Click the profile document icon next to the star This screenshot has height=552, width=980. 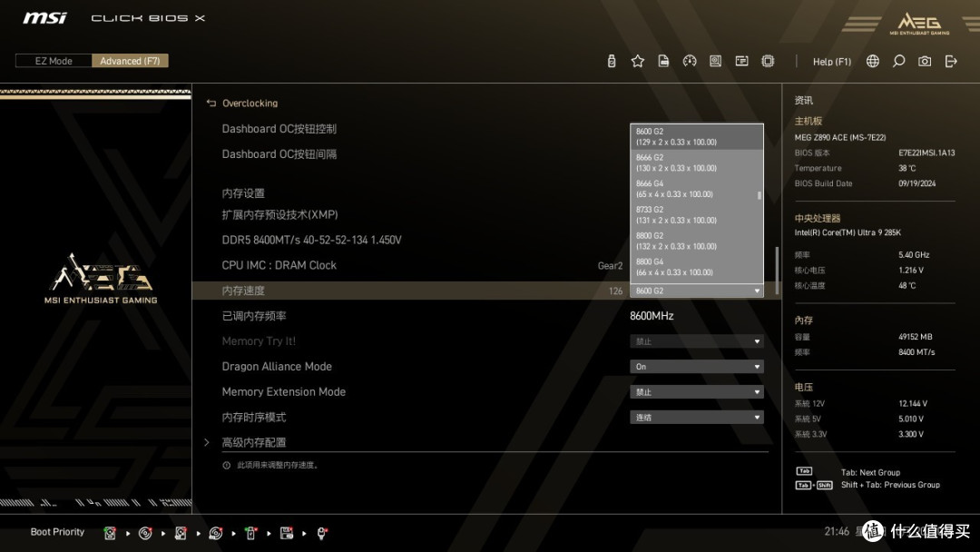click(x=663, y=61)
